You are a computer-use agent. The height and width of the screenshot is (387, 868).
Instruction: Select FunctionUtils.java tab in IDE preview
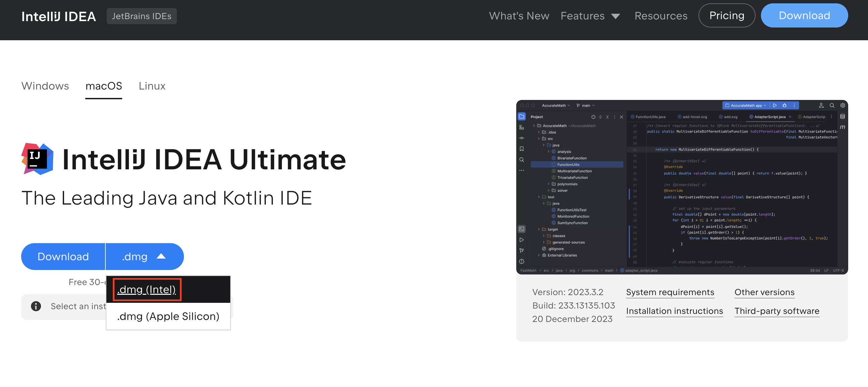647,117
